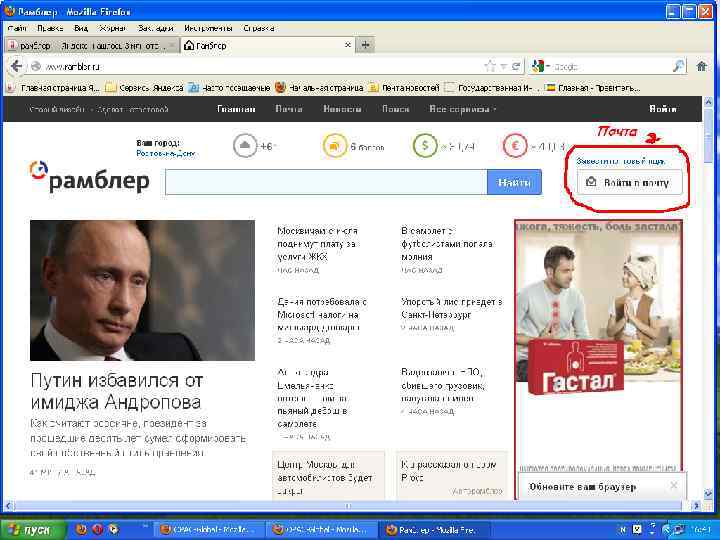Viewport: 720px width, 540px height.
Task: Open the Начальная страница bookmark
Action: click(x=320, y=88)
